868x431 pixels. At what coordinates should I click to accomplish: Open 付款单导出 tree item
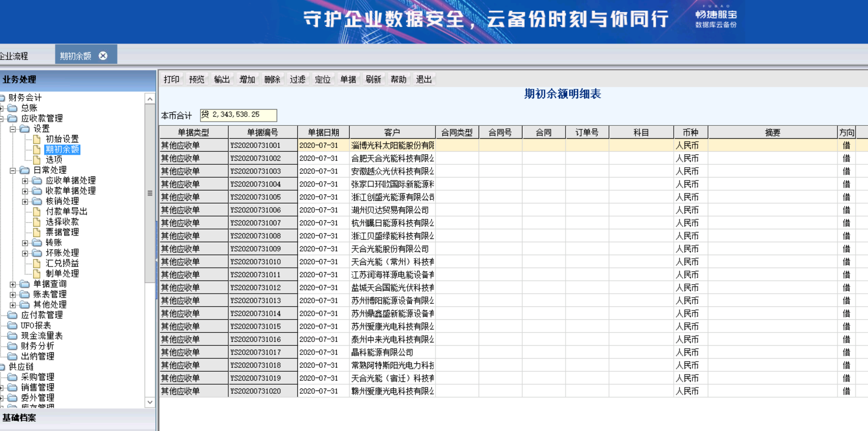(66, 212)
